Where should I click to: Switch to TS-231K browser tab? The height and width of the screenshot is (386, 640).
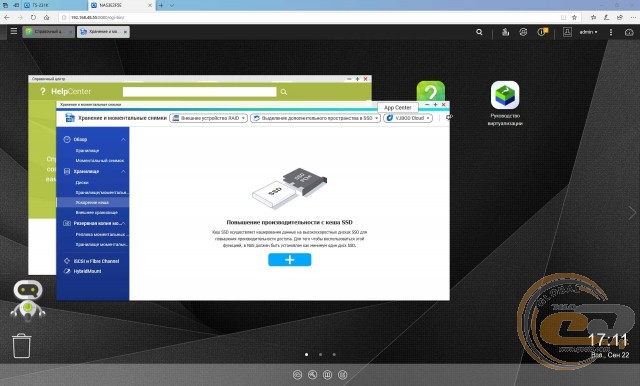(54, 5)
